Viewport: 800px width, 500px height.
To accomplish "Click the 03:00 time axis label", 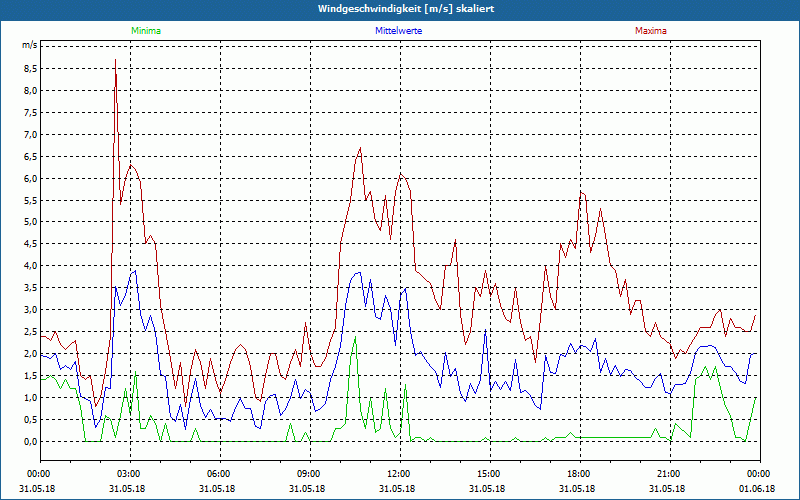I will 131,474.
